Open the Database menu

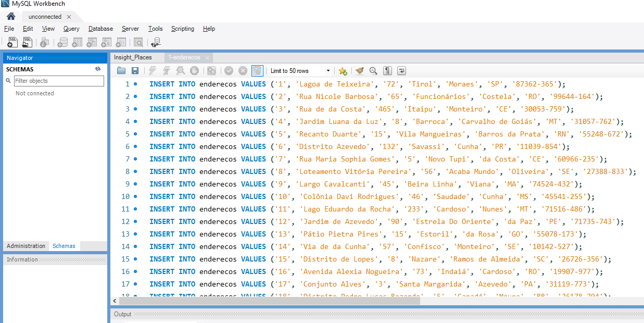click(x=100, y=29)
